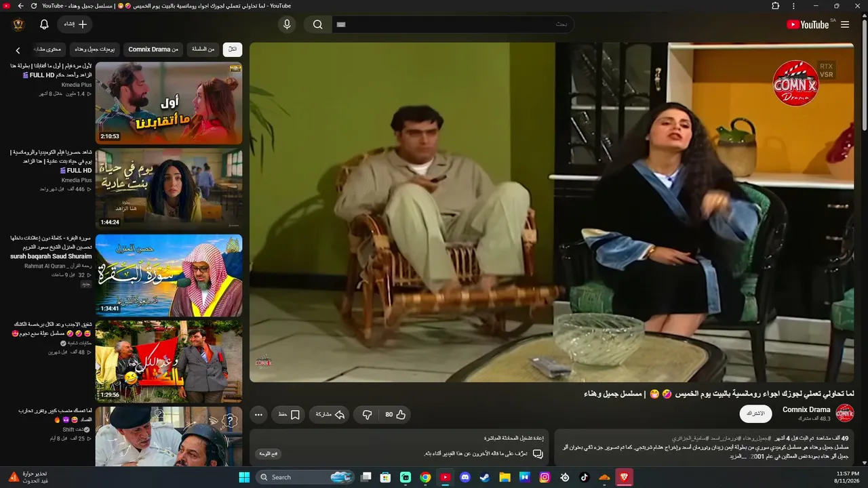Open more actions three-dot menu
This screenshot has width=868, height=488.
(x=258, y=414)
